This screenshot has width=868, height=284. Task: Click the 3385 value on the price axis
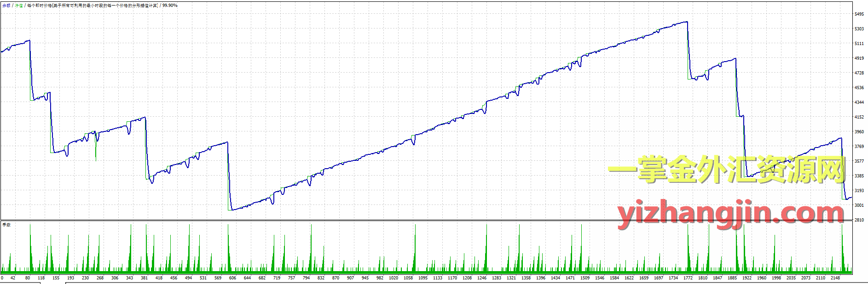point(859,176)
